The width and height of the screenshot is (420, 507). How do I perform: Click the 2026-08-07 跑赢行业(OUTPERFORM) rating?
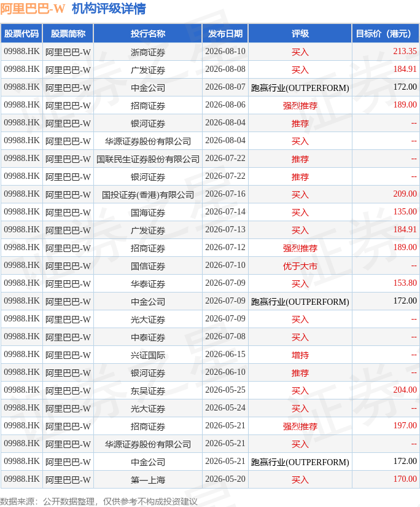[300, 88]
